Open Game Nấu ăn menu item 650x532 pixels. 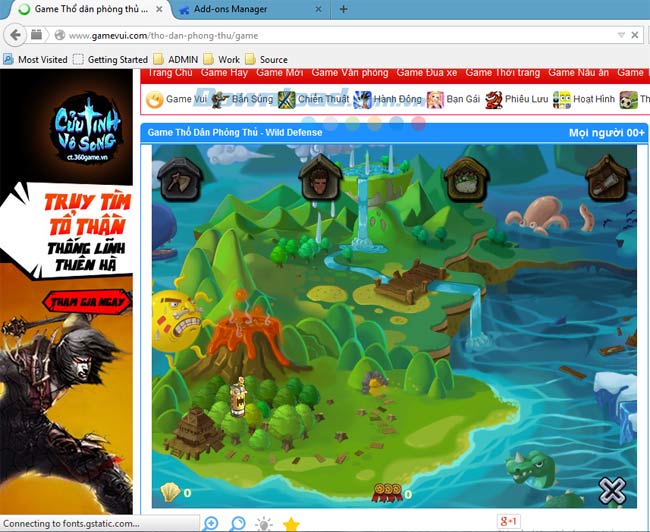pyautogui.click(x=578, y=73)
